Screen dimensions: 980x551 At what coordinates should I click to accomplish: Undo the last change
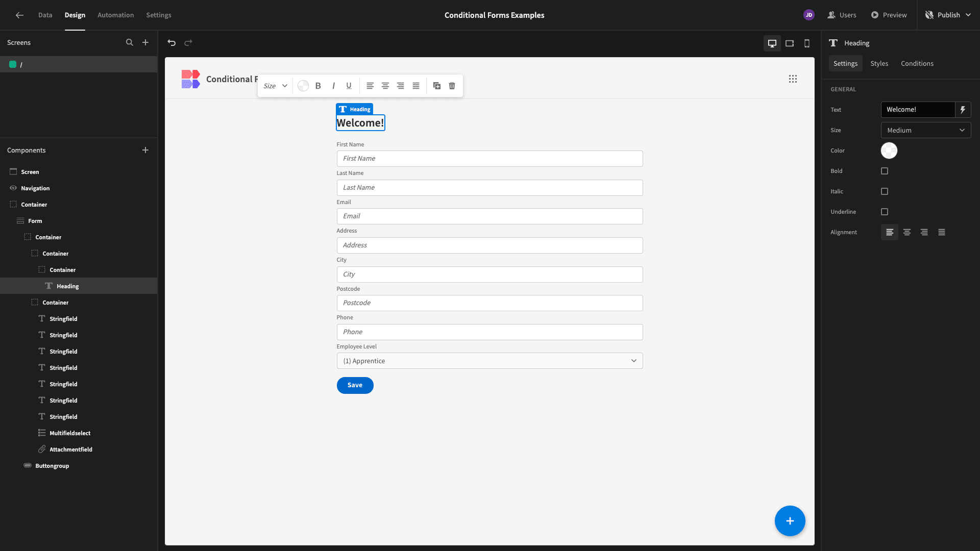[171, 43]
